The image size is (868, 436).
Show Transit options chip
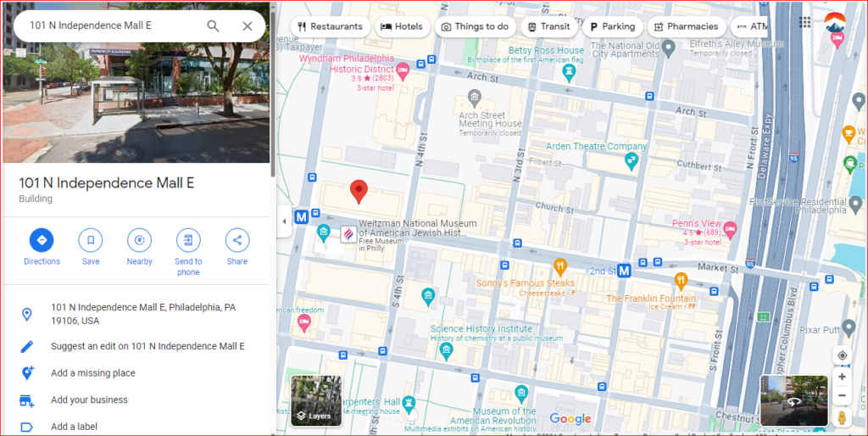coord(548,26)
